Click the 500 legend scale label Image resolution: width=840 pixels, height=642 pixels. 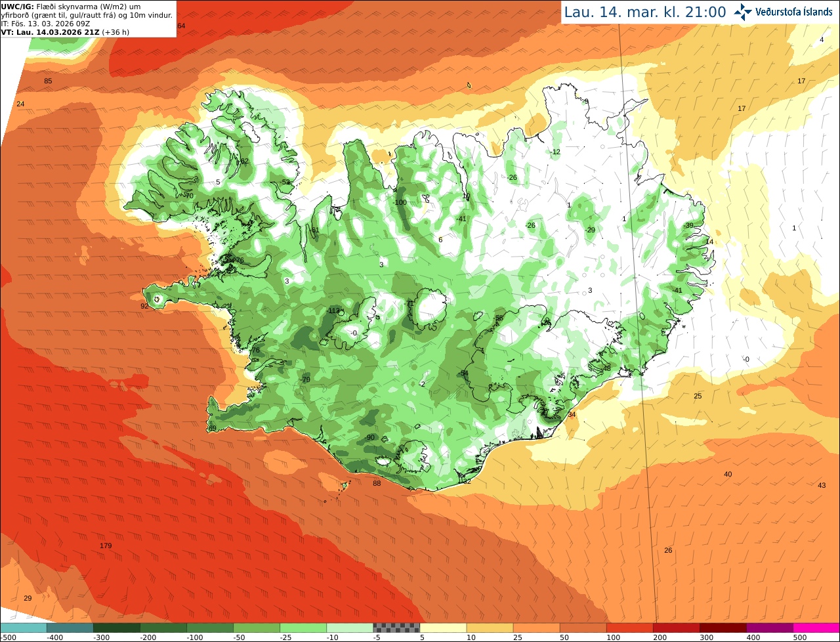(799, 637)
